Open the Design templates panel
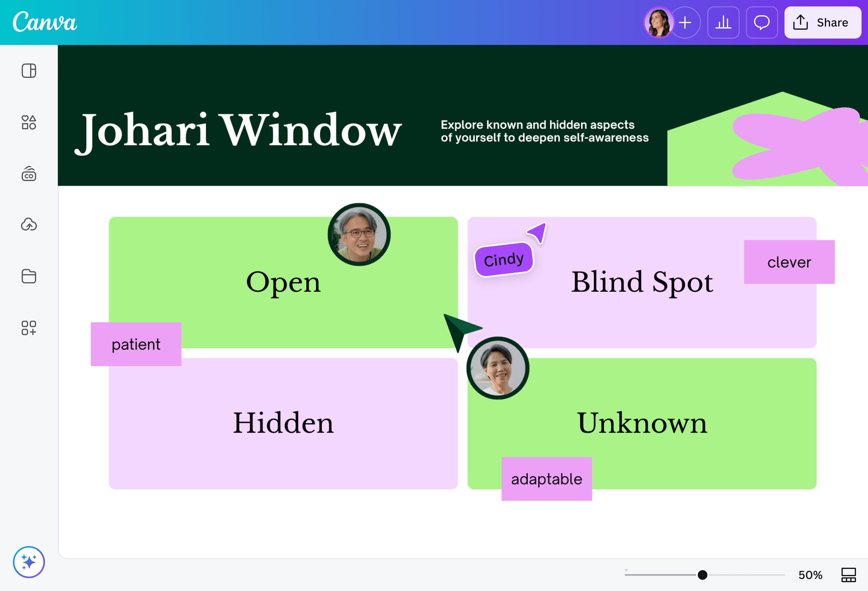Viewport: 868px width, 591px height. pos(29,71)
